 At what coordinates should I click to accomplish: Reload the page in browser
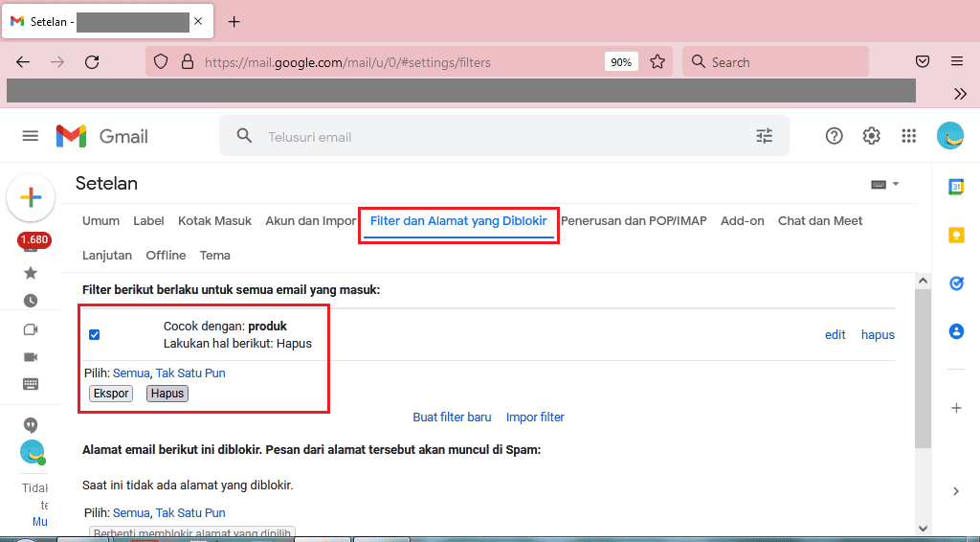click(92, 62)
